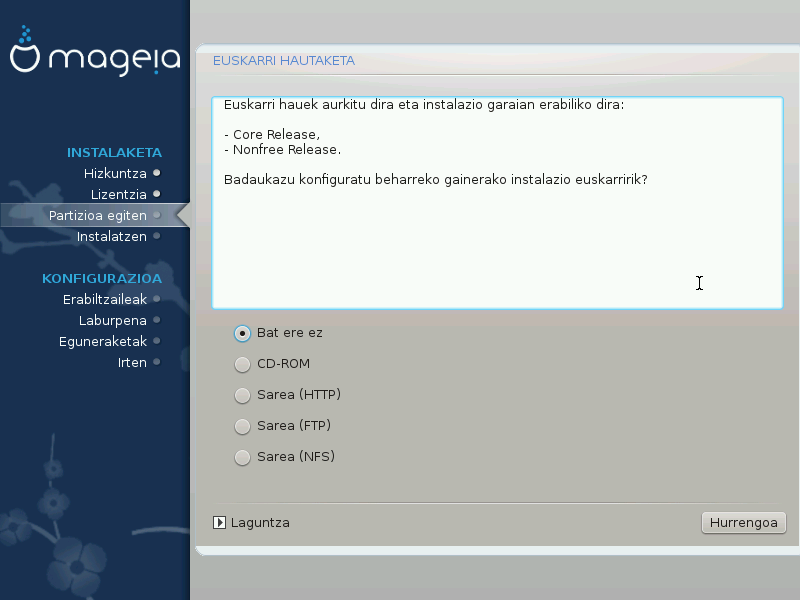Enable the Sarea (NFS) radio button
Screen dimensions: 800x600
(242, 457)
